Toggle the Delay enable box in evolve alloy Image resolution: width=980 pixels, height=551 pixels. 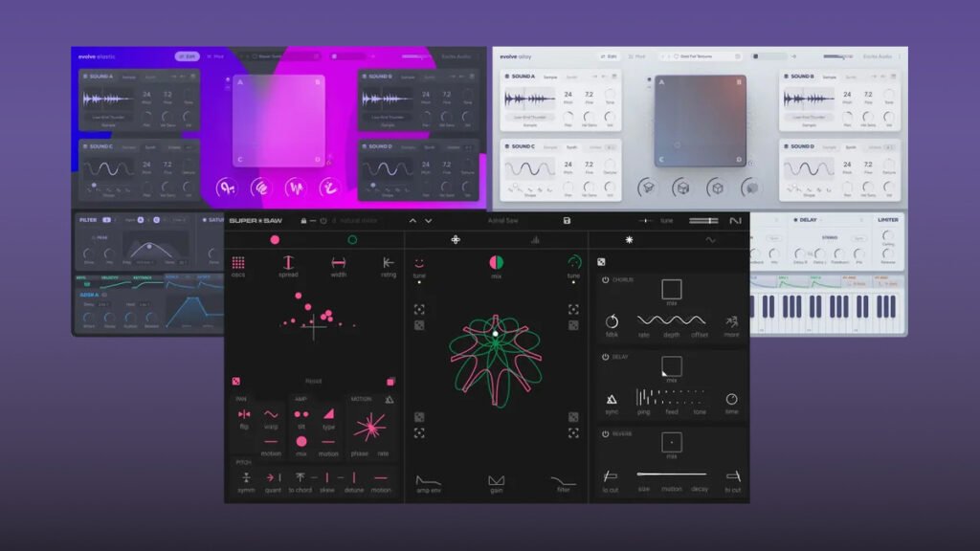[795, 220]
